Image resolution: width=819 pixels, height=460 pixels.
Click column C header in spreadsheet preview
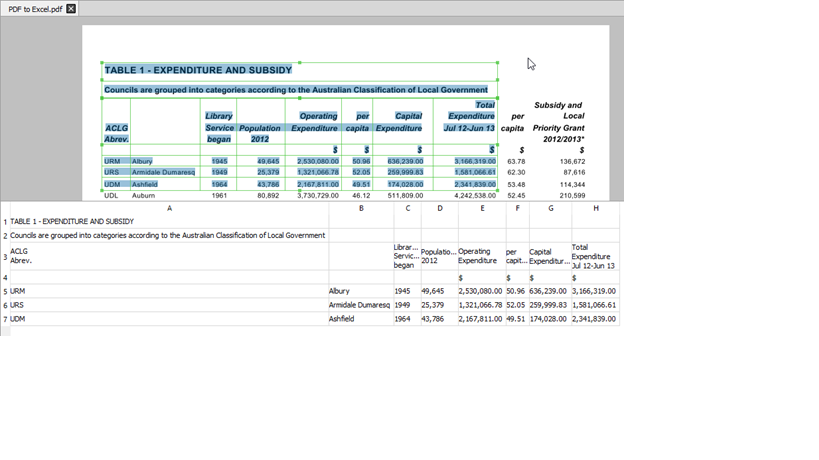tap(407, 208)
